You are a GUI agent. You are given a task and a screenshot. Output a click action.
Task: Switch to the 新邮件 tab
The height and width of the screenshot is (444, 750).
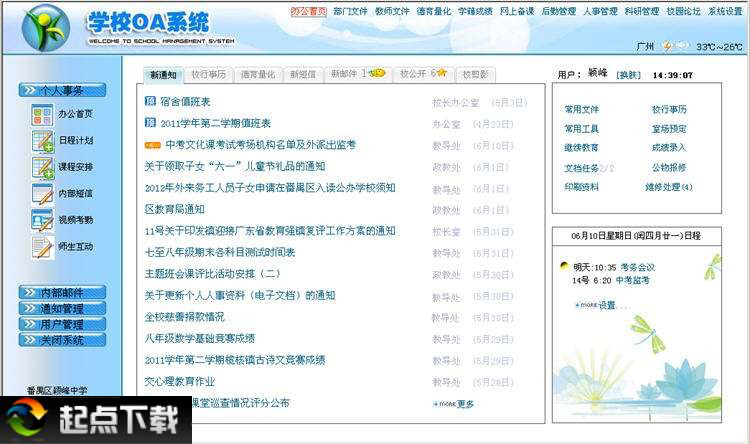[358, 74]
